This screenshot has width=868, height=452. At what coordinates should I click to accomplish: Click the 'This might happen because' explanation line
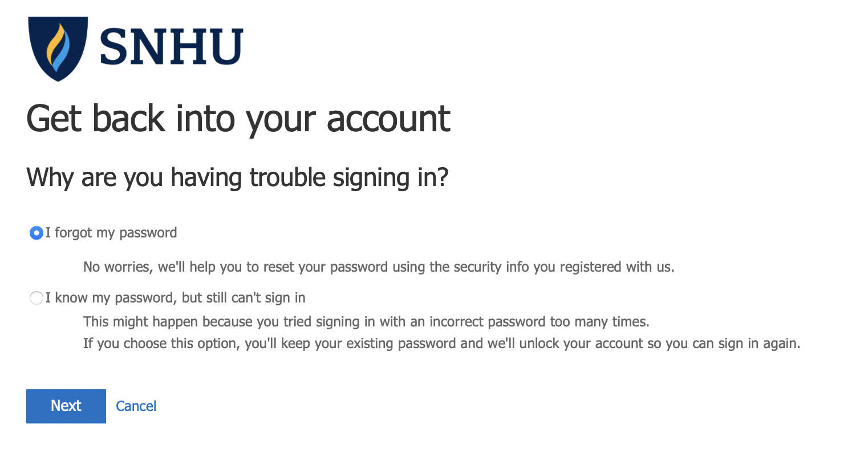tap(366, 322)
